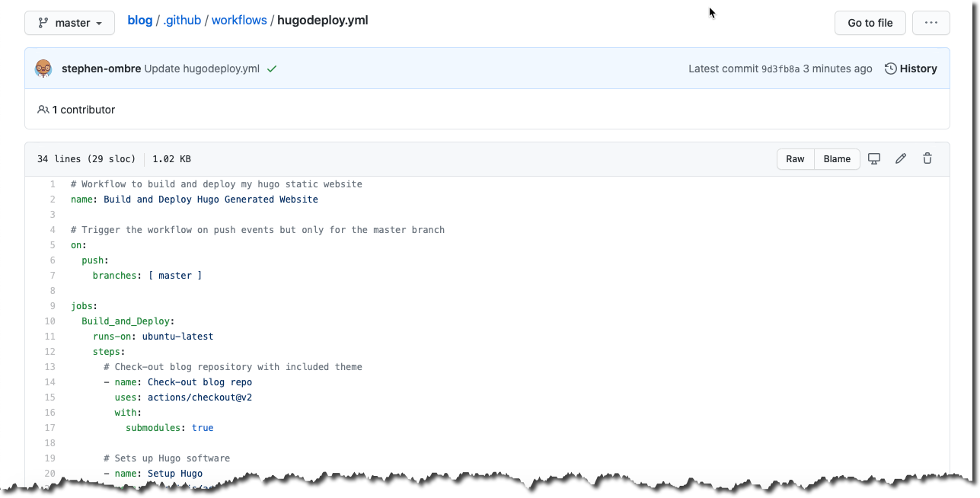Screen dimensions: 980x498
Task: Click the 'branches: [ master ]' line
Action: pyautogui.click(x=147, y=276)
